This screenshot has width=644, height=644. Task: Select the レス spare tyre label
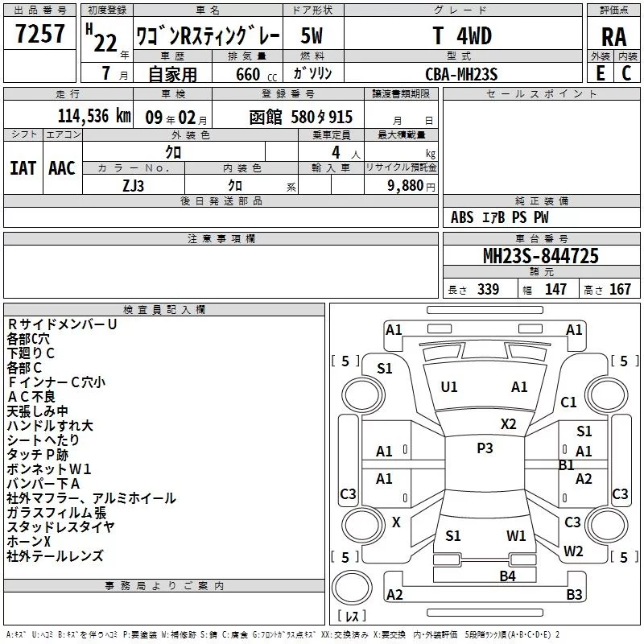tap(351, 615)
